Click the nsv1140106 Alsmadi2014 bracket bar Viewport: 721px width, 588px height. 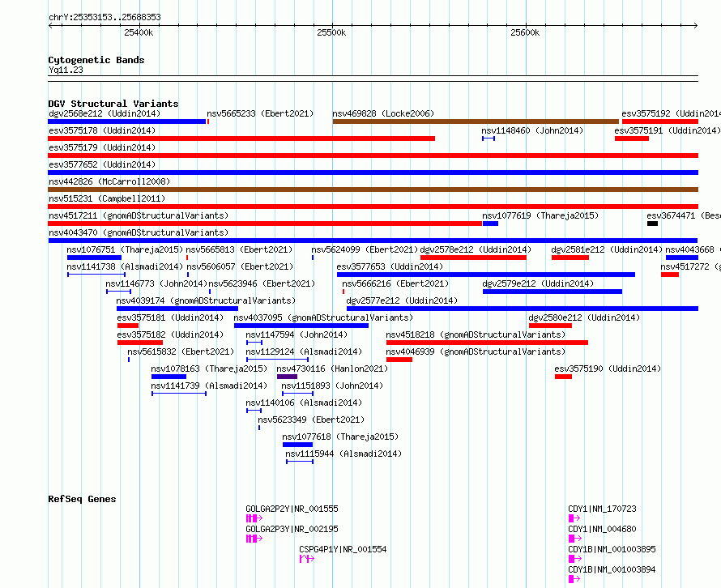pos(254,411)
